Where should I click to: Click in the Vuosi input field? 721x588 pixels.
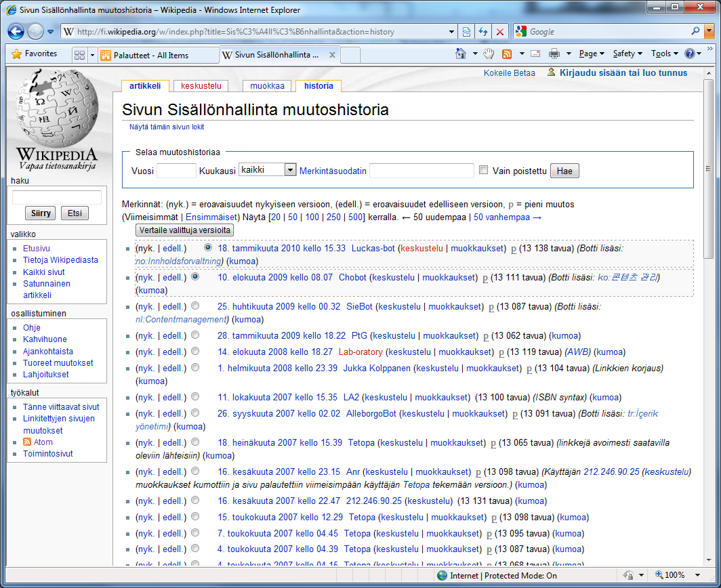[x=177, y=171]
